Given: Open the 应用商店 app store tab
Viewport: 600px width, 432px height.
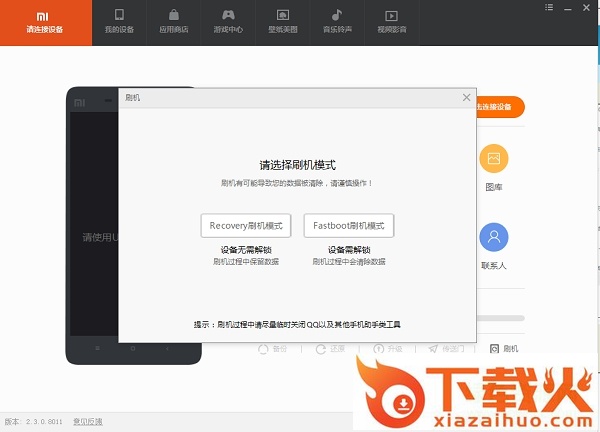Looking at the screenshot, I should 174,22.
